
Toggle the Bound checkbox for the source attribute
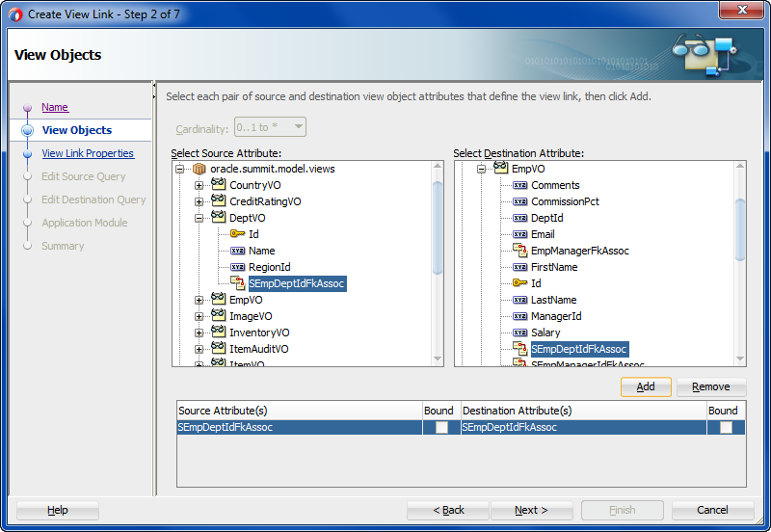[441, 427]
